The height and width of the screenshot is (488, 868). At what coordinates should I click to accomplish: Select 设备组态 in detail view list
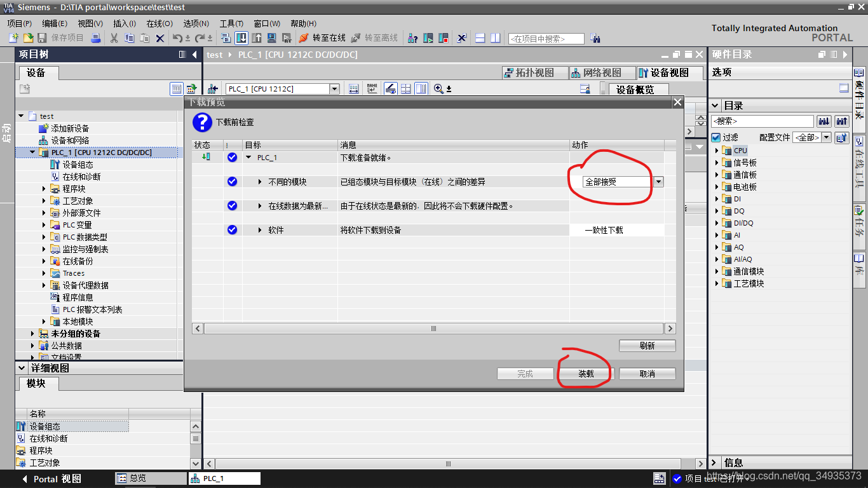pos(44,426)
